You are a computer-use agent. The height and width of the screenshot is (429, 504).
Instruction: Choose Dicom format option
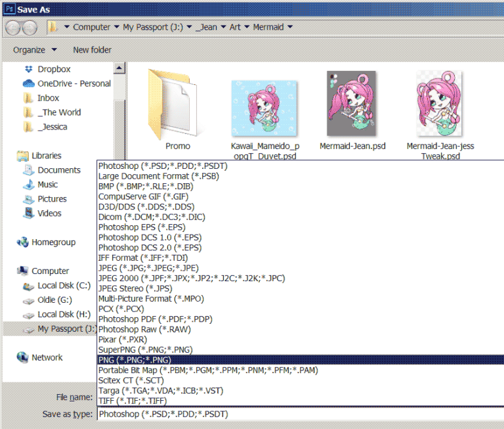[300, 217]
